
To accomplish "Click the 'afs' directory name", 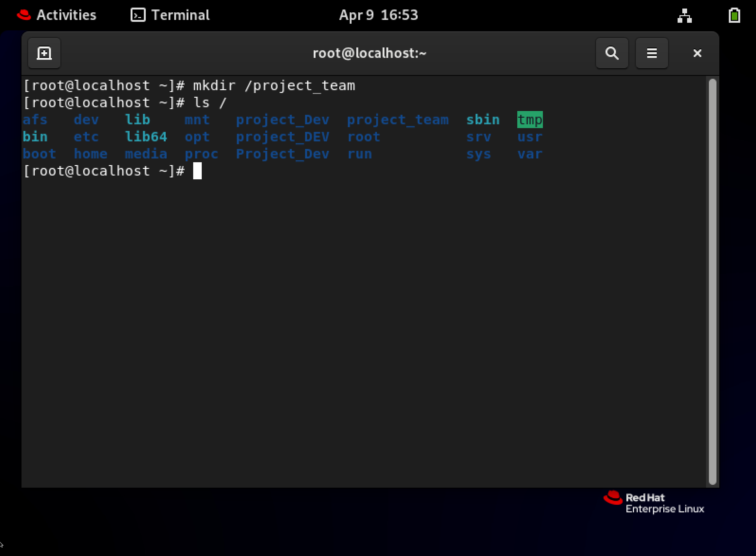I will 35,120.
